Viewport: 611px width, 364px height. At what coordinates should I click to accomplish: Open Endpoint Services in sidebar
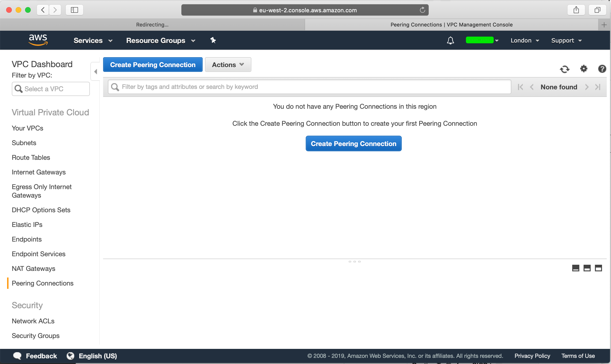click(x=39, y=254)
